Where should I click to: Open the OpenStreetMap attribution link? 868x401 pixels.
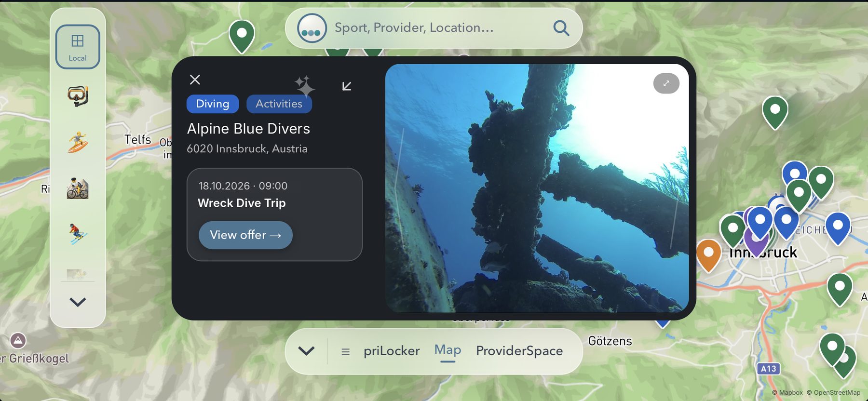(x=833, y=393)
